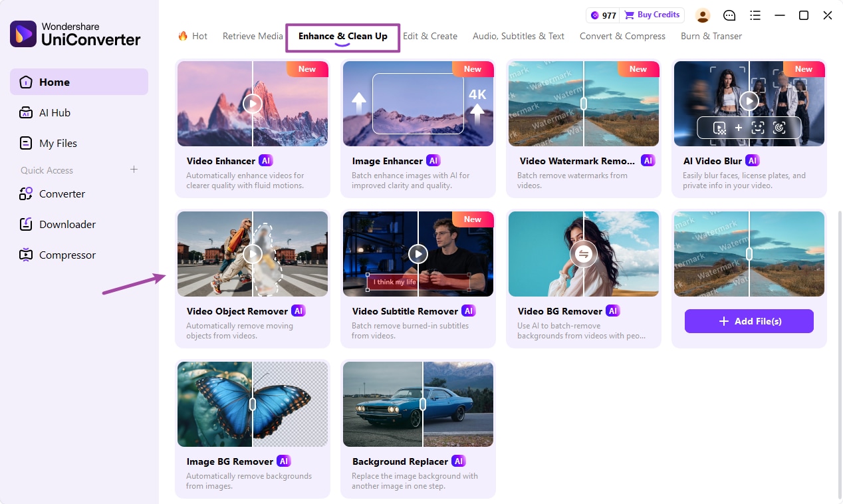Click the AI badge next to Background Replacer

tap(458, 461)
